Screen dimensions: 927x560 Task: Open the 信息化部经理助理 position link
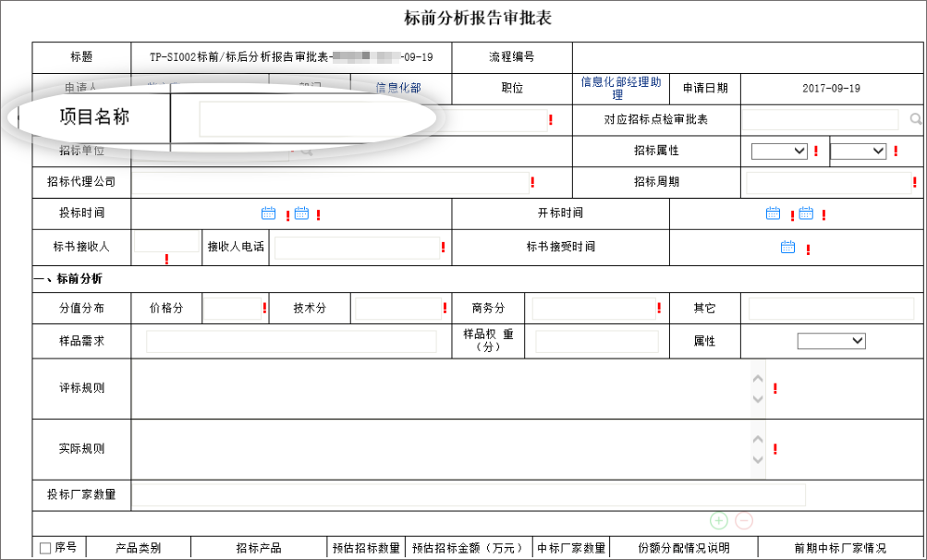621,88
